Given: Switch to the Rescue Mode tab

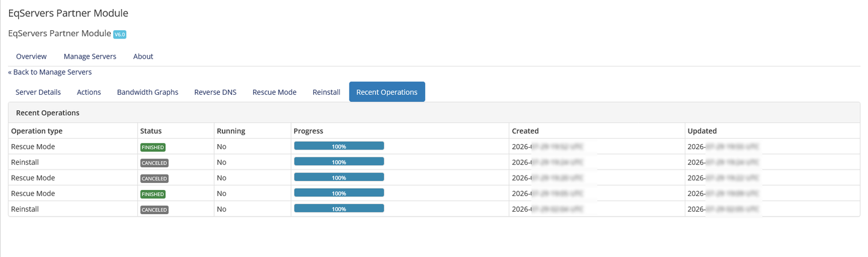Looking at the screenshot, I should pos(274,92).
